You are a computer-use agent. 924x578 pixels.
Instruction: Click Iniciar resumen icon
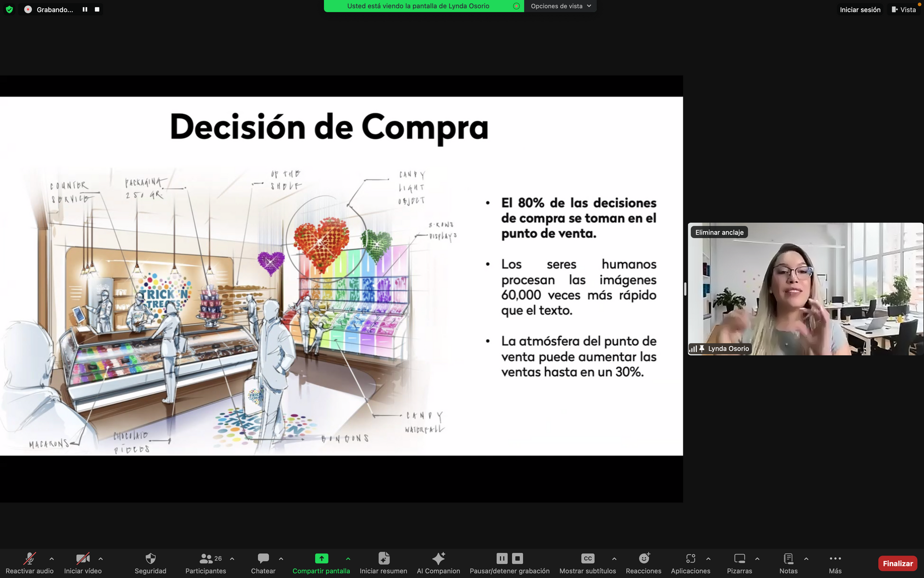384,559
